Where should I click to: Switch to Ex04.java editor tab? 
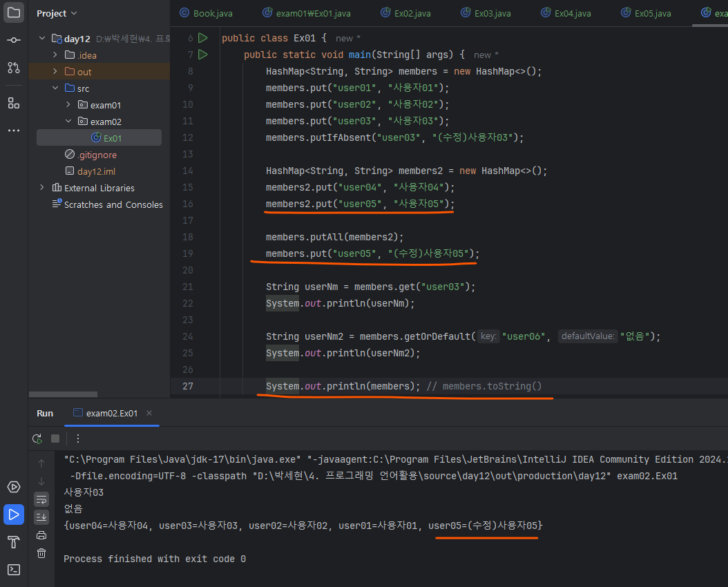pyautogui.click(x=566, y=13)
